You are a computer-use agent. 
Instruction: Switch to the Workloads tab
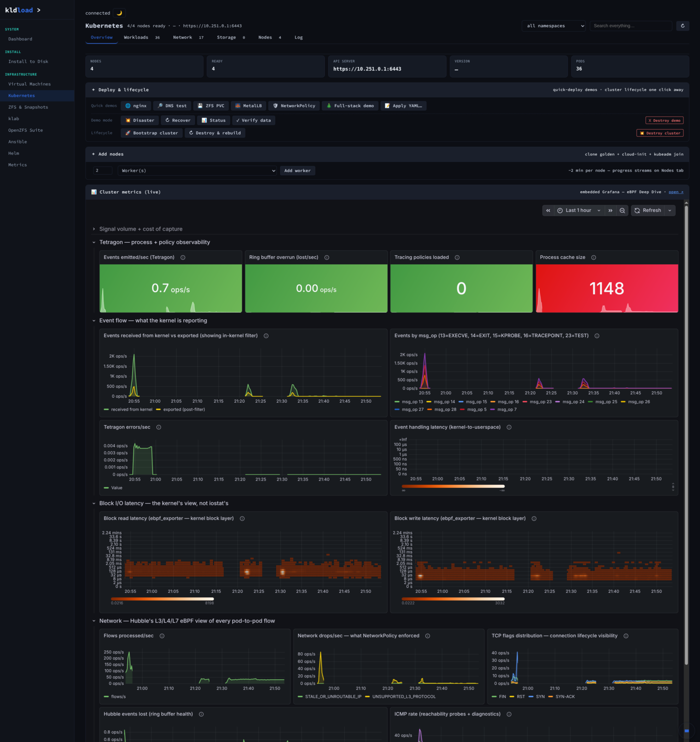coord(141,38)
